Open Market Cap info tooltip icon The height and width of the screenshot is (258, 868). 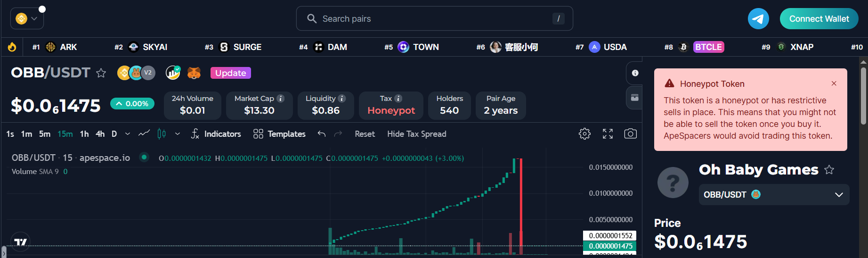click(281, 99)
